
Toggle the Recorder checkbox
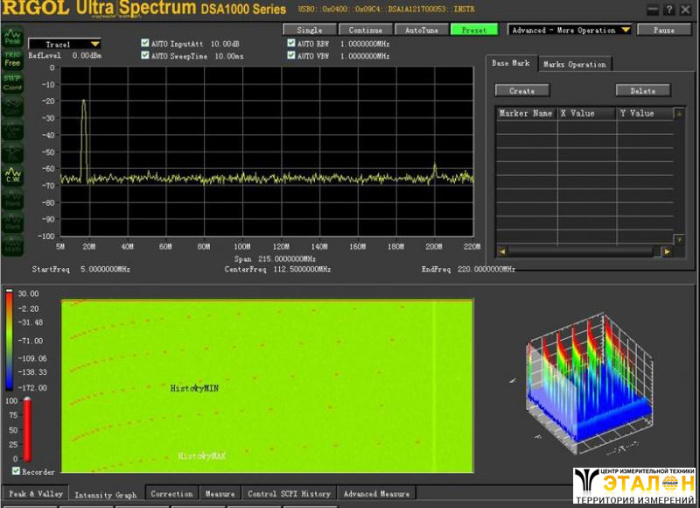tap(16, 470)
